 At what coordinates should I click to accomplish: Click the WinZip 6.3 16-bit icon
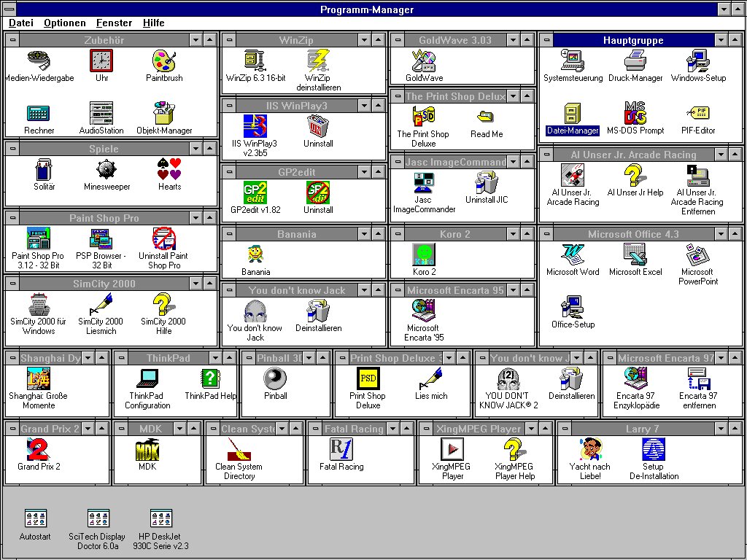click(x=255, y=61)
